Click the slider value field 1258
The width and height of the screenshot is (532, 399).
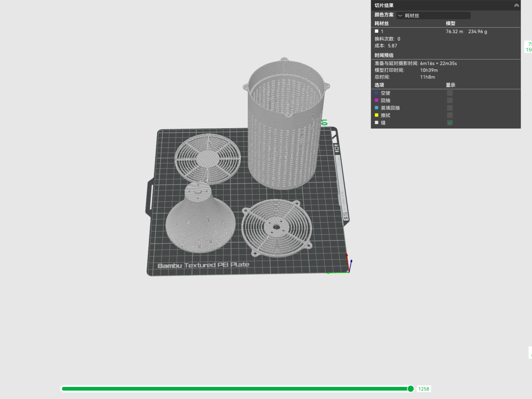coord(424,389)
